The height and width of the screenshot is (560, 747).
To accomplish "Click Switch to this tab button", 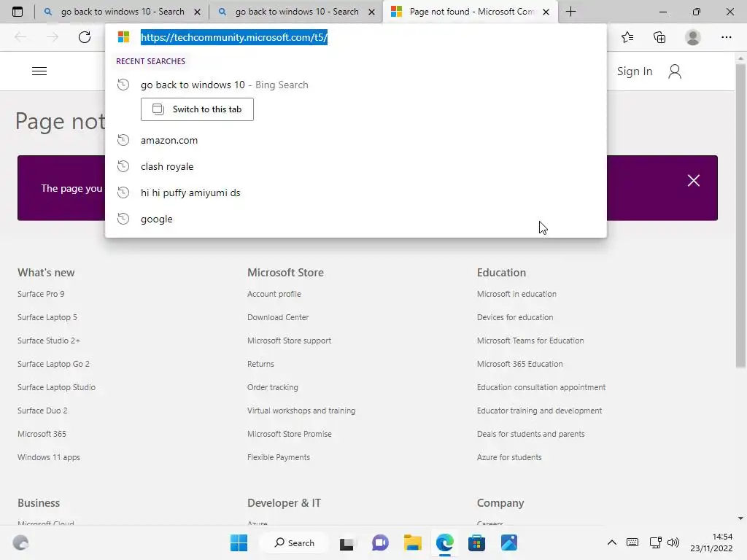I will (x=197, y=109).
